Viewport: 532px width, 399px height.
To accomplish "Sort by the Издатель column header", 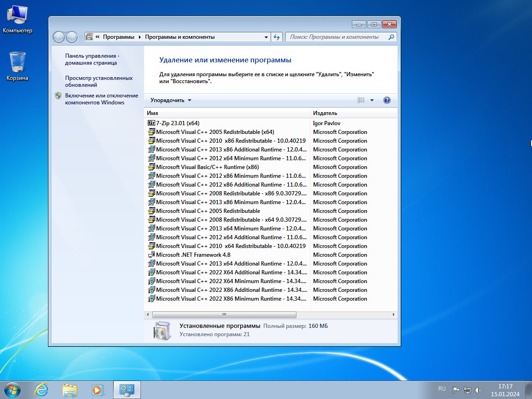I will 354,113.
